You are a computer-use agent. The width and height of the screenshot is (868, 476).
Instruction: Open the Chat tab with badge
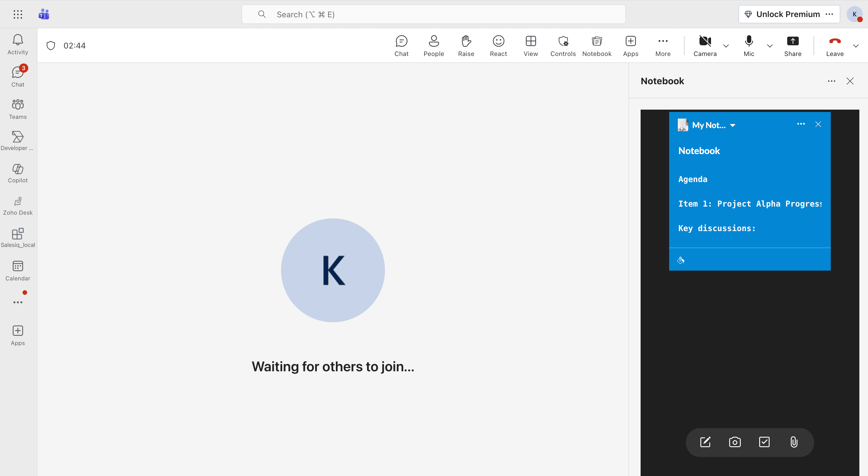18,76
